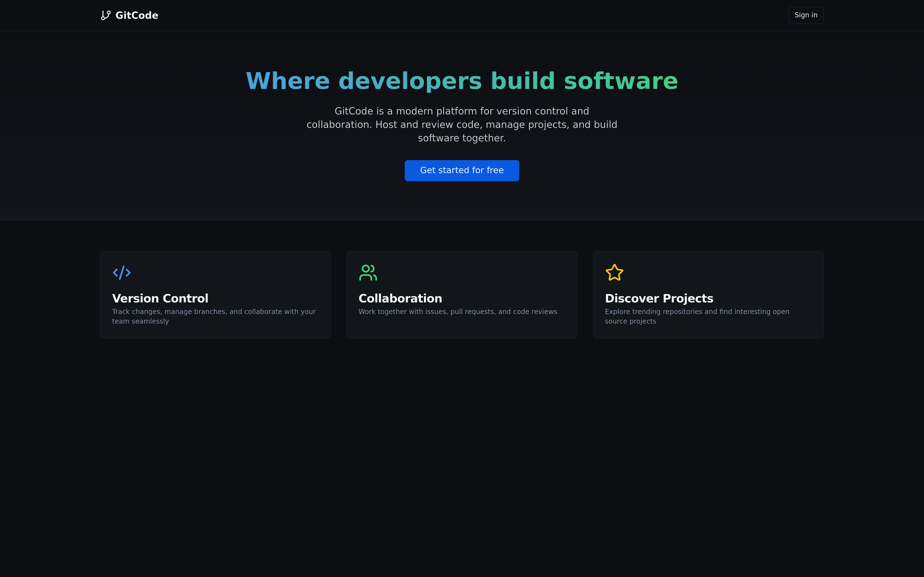This screenshot has width=924, height=577.
Task: Click Track changes description in Version Control card
Action: pos(214,316)
